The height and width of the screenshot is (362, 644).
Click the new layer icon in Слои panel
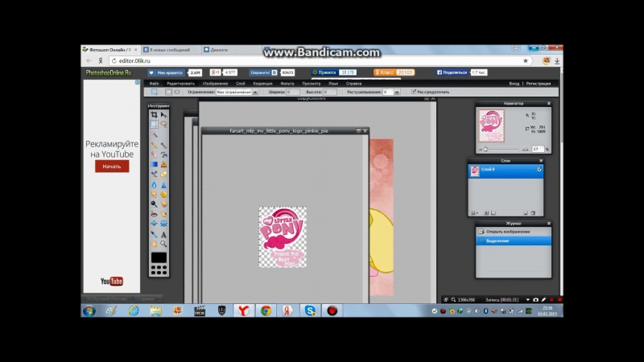pos(526,213)
